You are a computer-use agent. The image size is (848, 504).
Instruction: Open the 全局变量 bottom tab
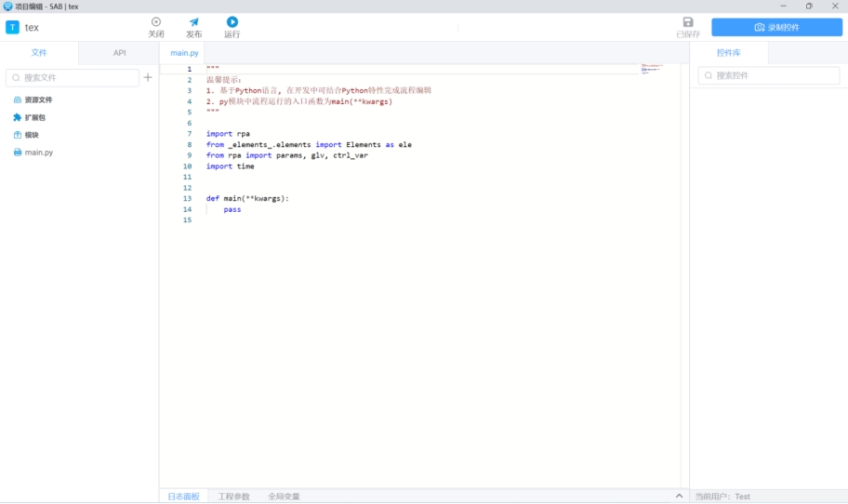point(284,497)
